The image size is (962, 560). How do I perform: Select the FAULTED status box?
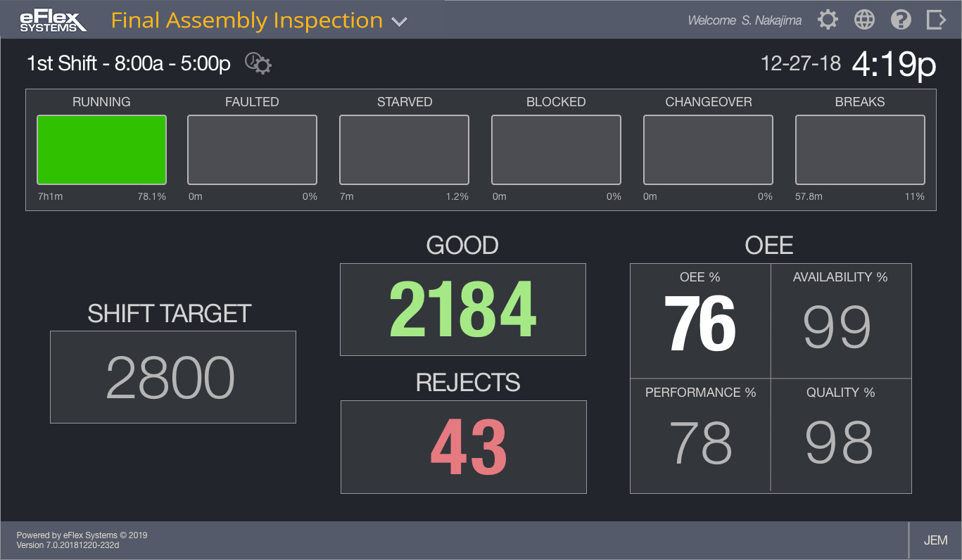click(252, 150)
